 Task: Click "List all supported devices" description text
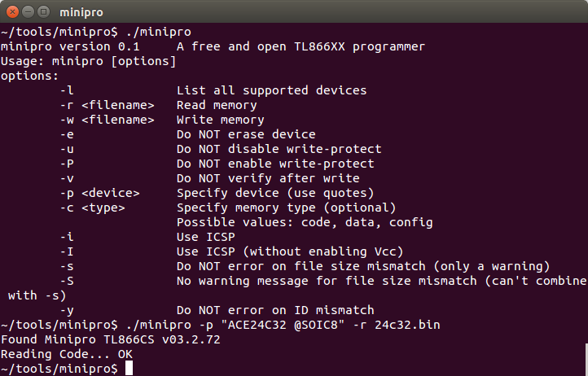click(x=271, y=90)
